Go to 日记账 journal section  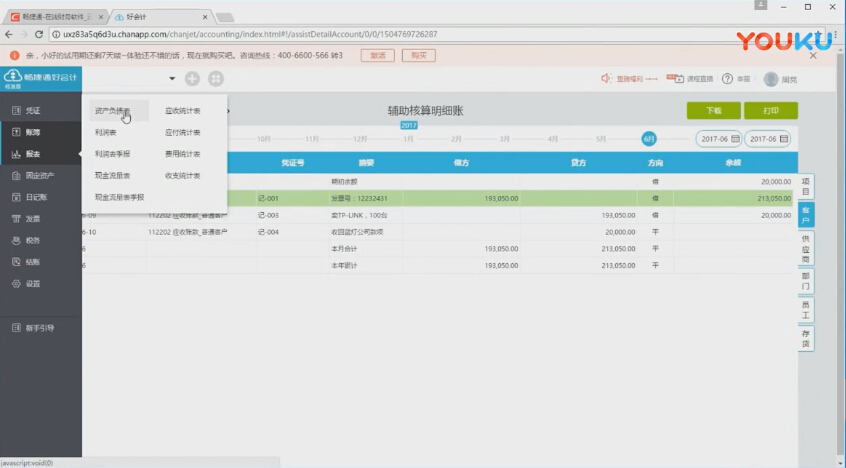(35, 197)
